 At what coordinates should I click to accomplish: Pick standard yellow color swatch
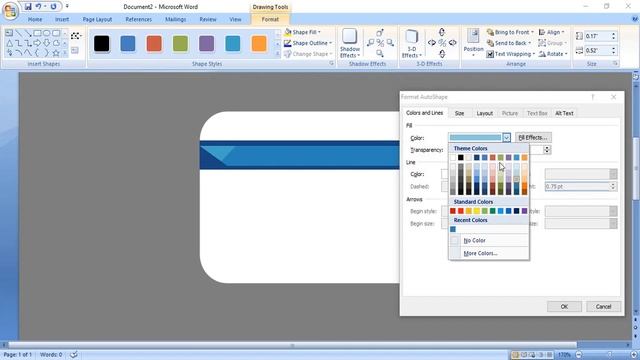(476, 211)
